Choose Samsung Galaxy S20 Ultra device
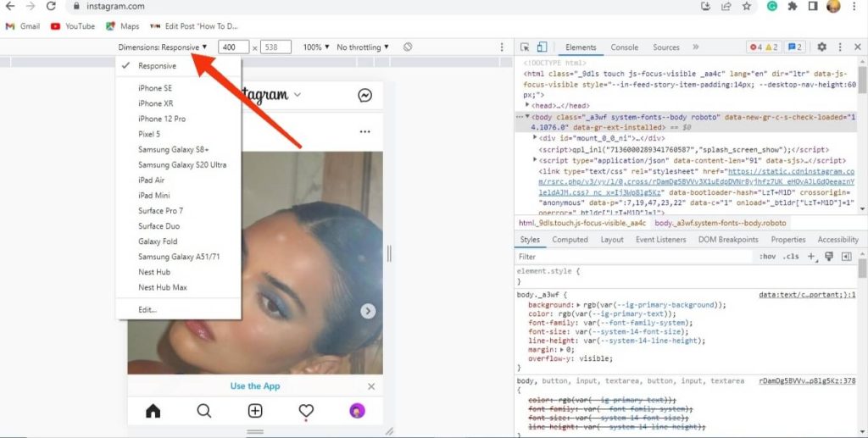The height and width of the screenshot is (438, 868). 178,165
